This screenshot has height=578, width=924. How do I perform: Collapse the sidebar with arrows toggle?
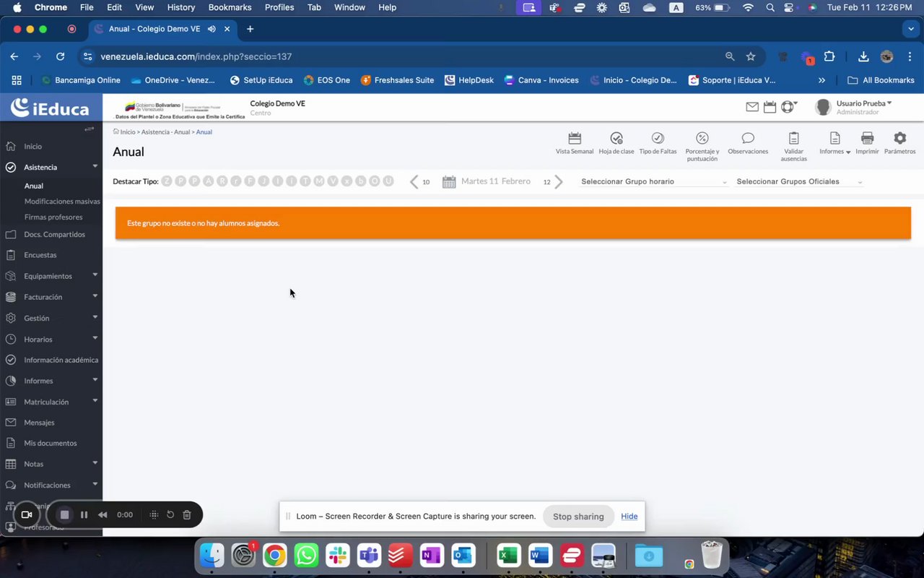pyautogui.click(x=90, y=129)
